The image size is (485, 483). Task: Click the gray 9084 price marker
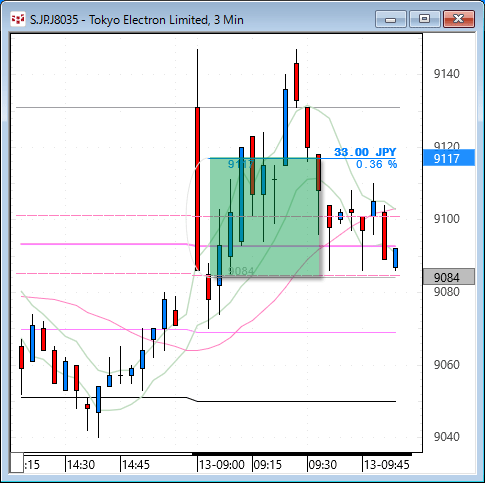click(x=449, y=277)
